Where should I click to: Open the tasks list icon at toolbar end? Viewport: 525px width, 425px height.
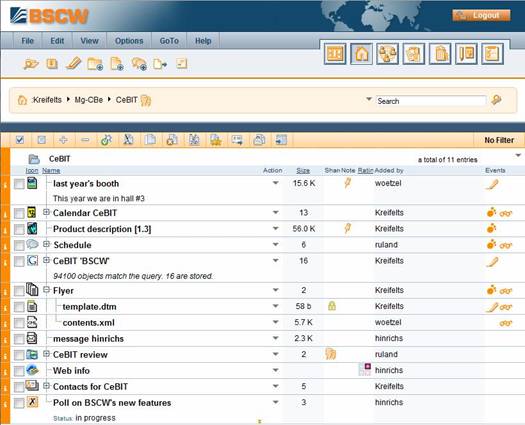tap(492, 54)
